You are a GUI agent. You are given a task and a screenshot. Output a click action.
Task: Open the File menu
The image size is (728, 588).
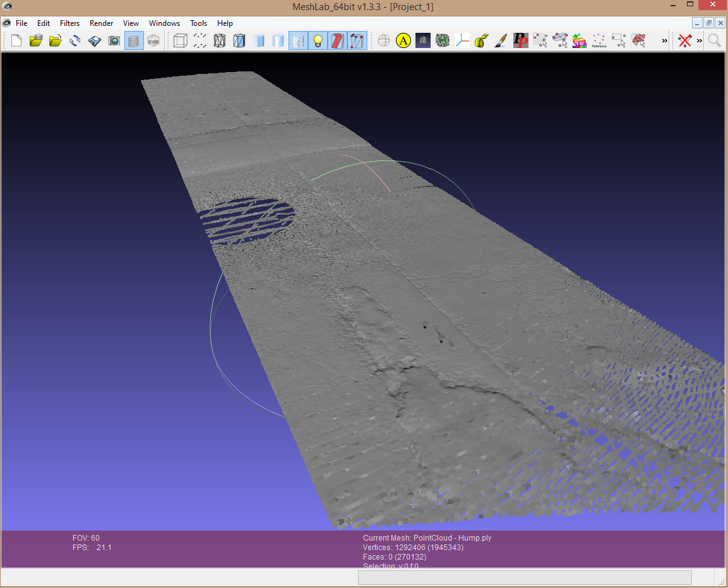(x=21, y=23)
